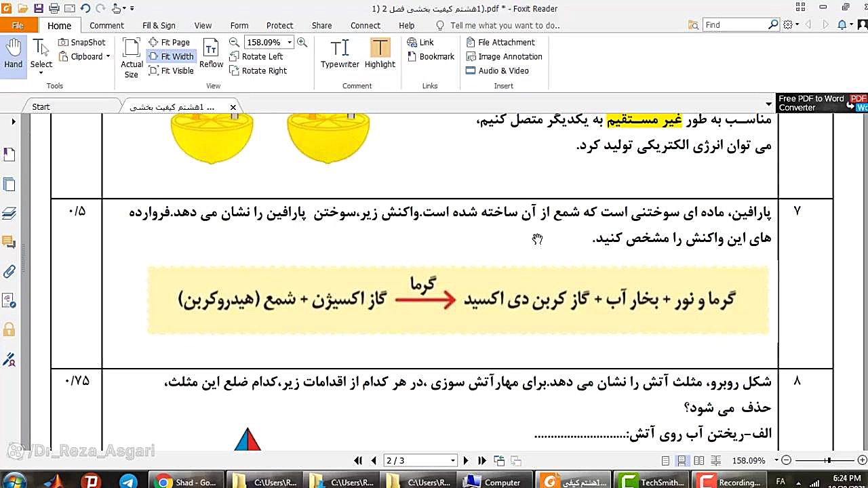This screenshot has width=868, height=488.
Task: Switch to single page layout in status bar
Action: coord(665,461)
